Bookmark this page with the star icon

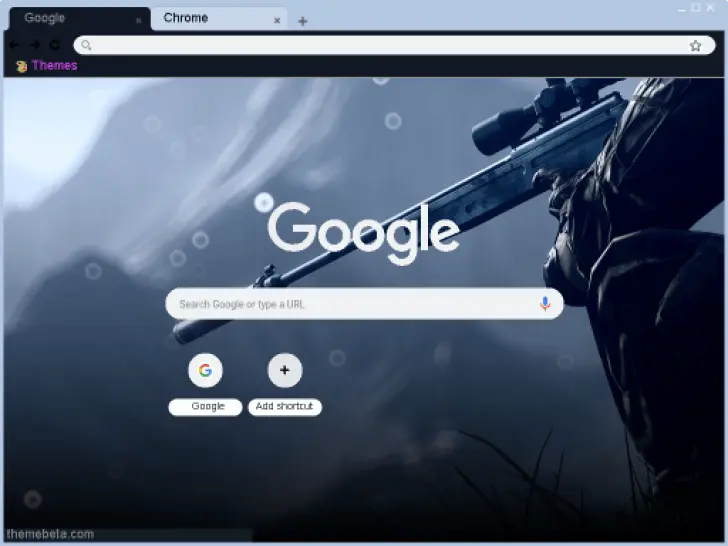pyautogui.click(x=695, y=45)
